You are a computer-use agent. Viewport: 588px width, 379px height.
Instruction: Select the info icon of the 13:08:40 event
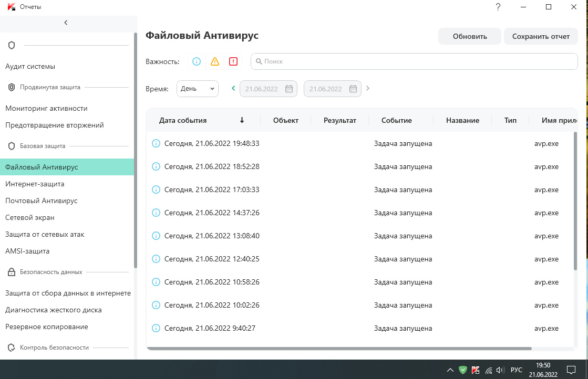point(156,236)
